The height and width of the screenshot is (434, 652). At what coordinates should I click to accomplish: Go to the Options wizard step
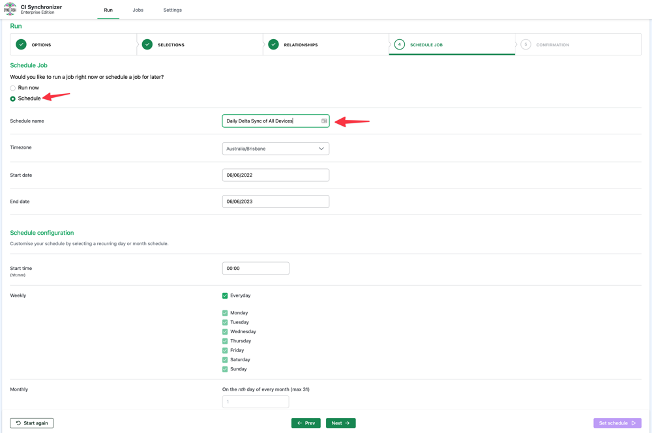(73, 44)
